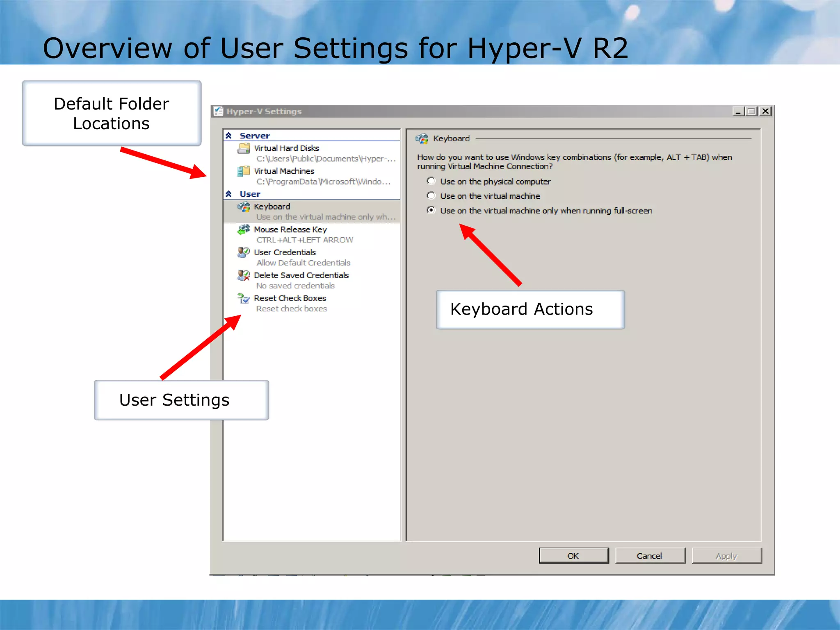Click the Reset Check Boxes icon
This screenshot has width=840, height=630.
tap(244, 298)
